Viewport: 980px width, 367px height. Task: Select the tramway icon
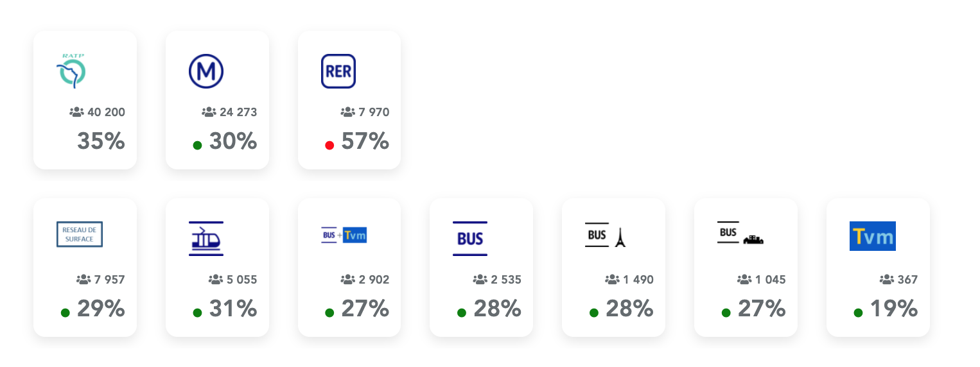[x=206, y=239]
